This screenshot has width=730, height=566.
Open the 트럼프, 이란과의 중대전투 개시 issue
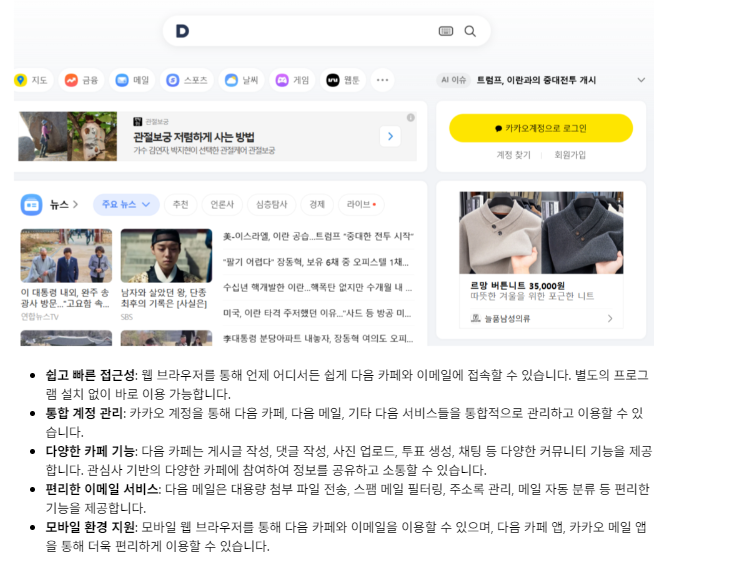click(536, 80)
